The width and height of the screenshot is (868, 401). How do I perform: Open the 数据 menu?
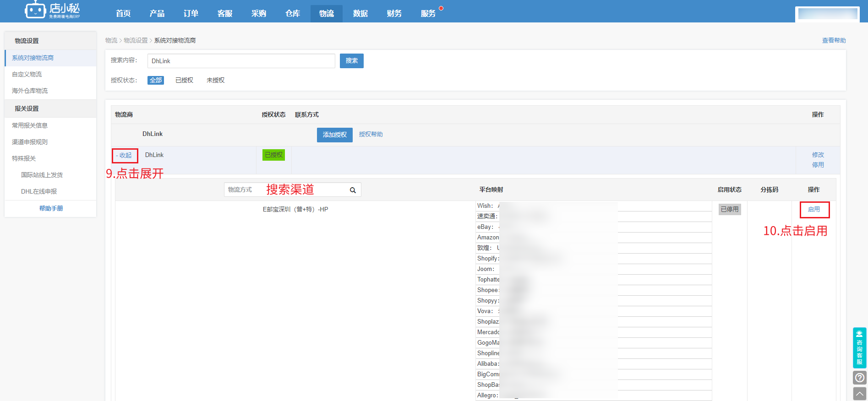(360, 13)
